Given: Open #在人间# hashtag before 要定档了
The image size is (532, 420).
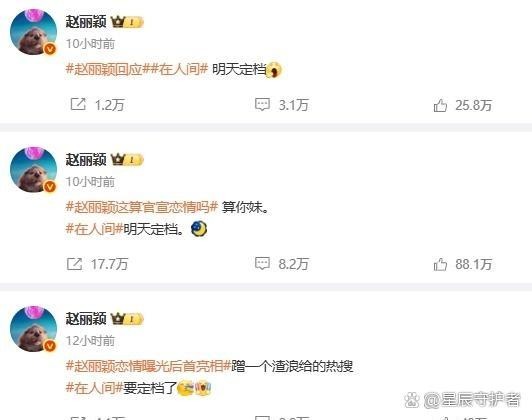Looking at the screenshot, I should pos(94,388).
